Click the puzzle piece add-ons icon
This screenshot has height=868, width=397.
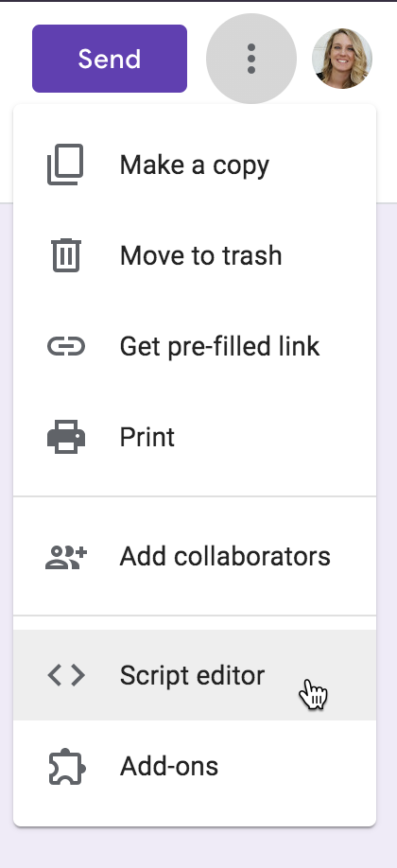tap(66, 767)
